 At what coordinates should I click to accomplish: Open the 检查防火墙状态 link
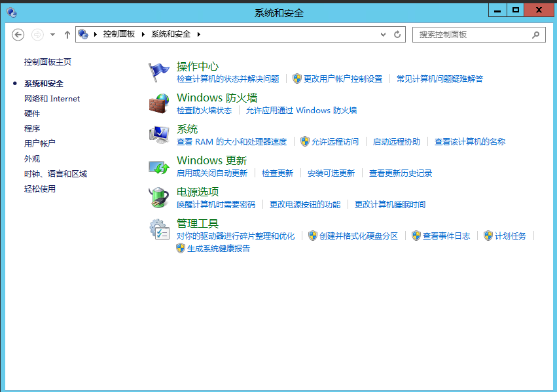[x=204, y=111]
